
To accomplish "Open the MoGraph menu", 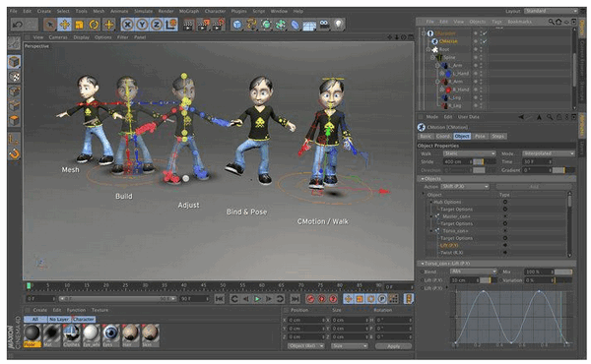I will (189, 11).
